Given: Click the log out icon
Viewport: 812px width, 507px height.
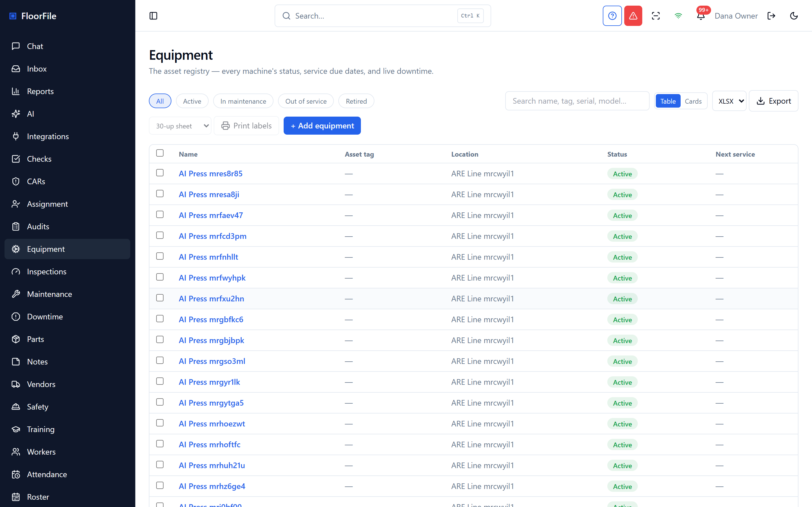Looking at the screenshot, I should click(771, 16).
